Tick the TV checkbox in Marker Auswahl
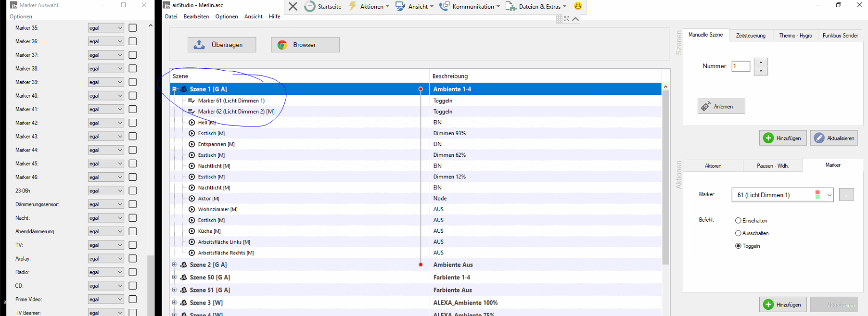 [133, 245]
